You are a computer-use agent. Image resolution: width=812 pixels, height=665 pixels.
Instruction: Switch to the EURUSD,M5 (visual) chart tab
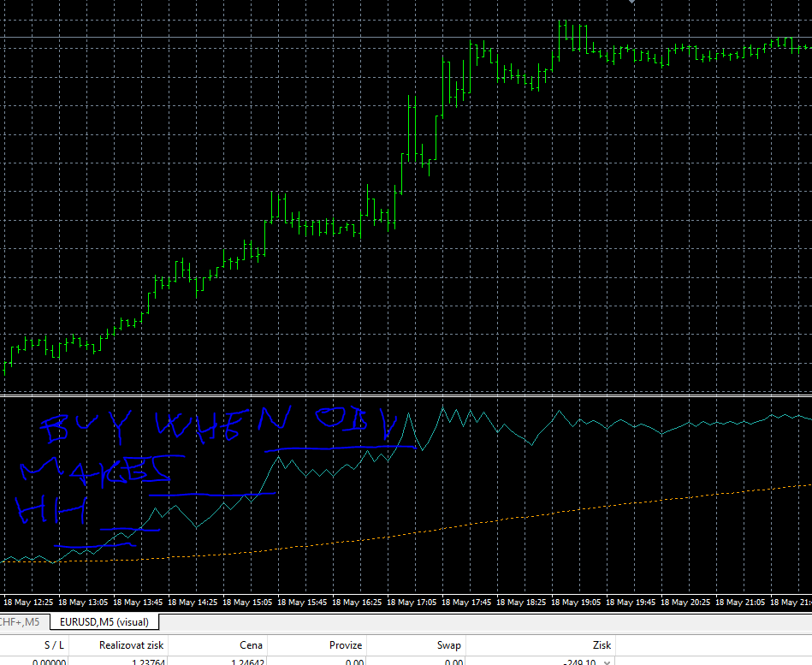tap(104, 622)
